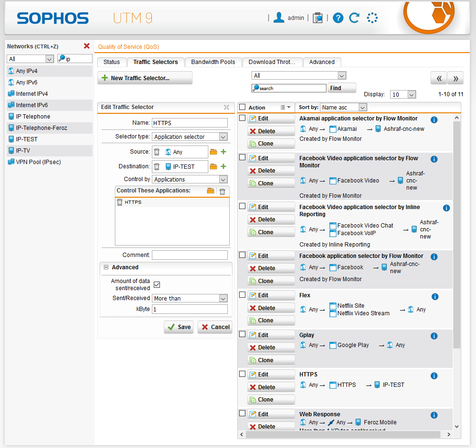Check the Flex row checkbox

pos(242,294)
